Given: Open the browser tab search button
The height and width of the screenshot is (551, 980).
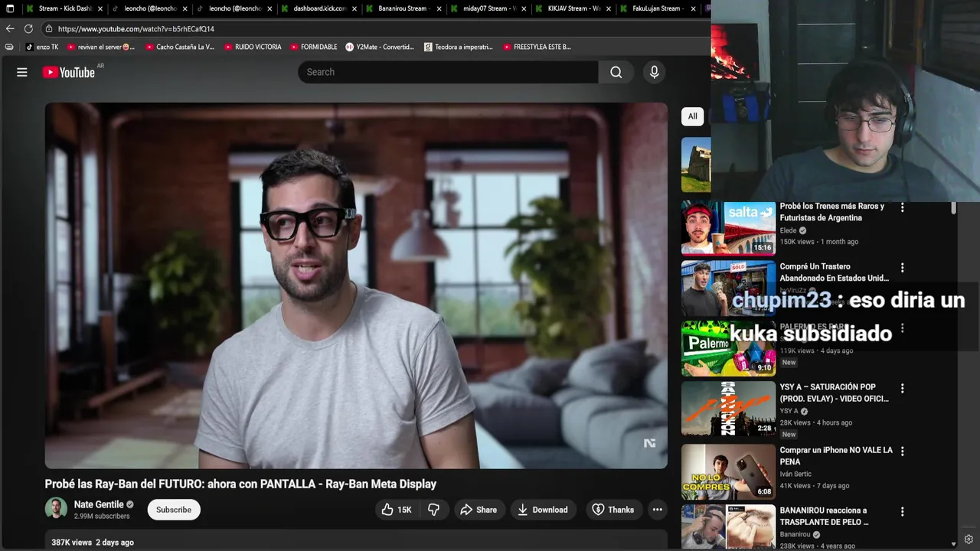Looking at the screenshot, I should [x=10, y=8].
